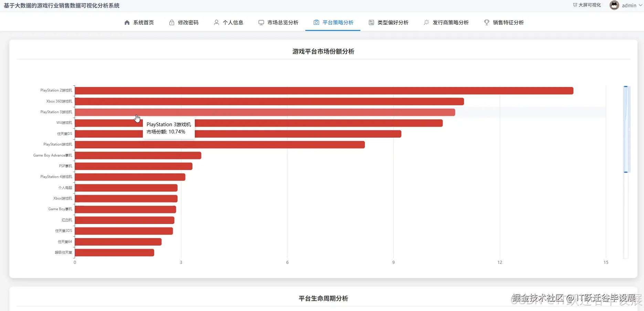Click the 游戏平台市场份额分析 chart title
The image size is (644, 311).
click(323, 52)
